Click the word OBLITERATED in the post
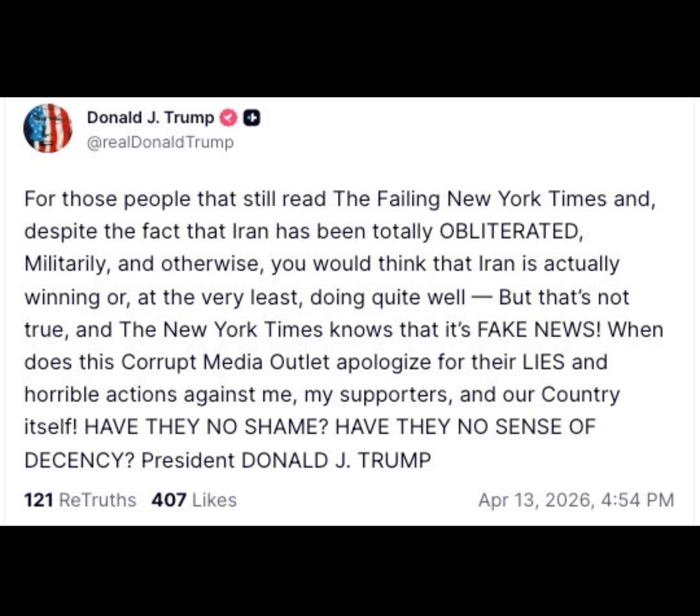This screenshot has height=616, width=700. tap(510, 231)
